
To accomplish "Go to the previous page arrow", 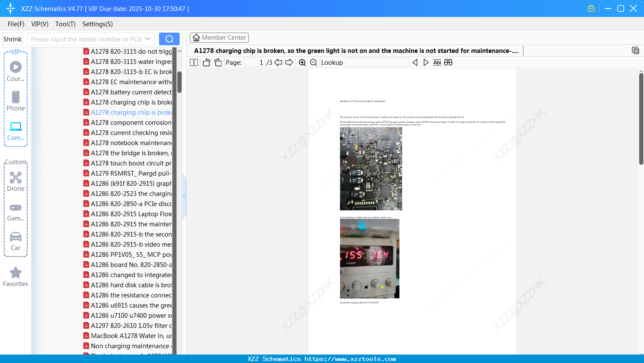I will [x=278, y=62].
